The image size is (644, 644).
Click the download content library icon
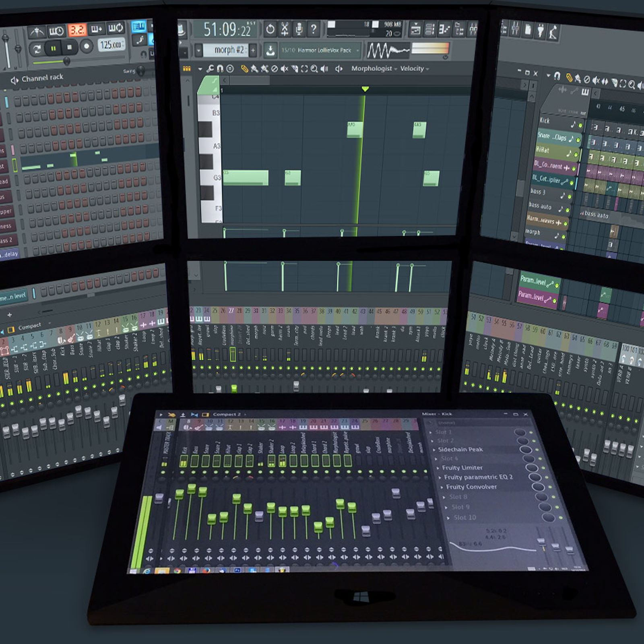tap(270, 50)
